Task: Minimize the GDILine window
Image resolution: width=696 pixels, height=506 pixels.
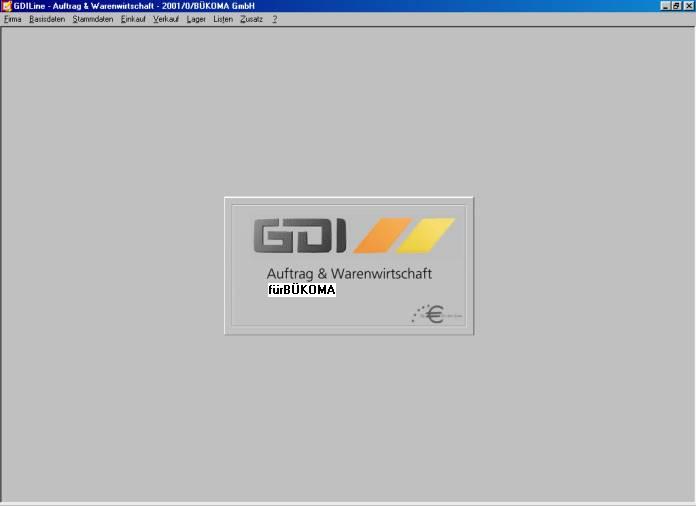Action: coord(665,6)
